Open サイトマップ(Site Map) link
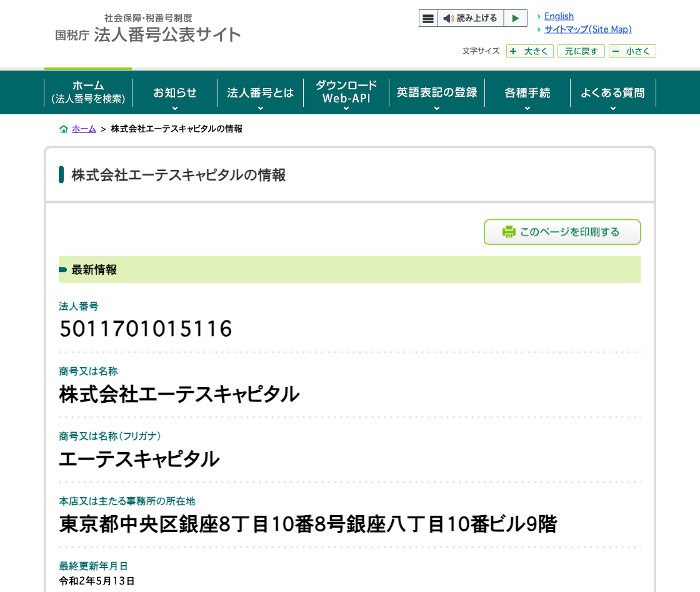 (588, 29)
